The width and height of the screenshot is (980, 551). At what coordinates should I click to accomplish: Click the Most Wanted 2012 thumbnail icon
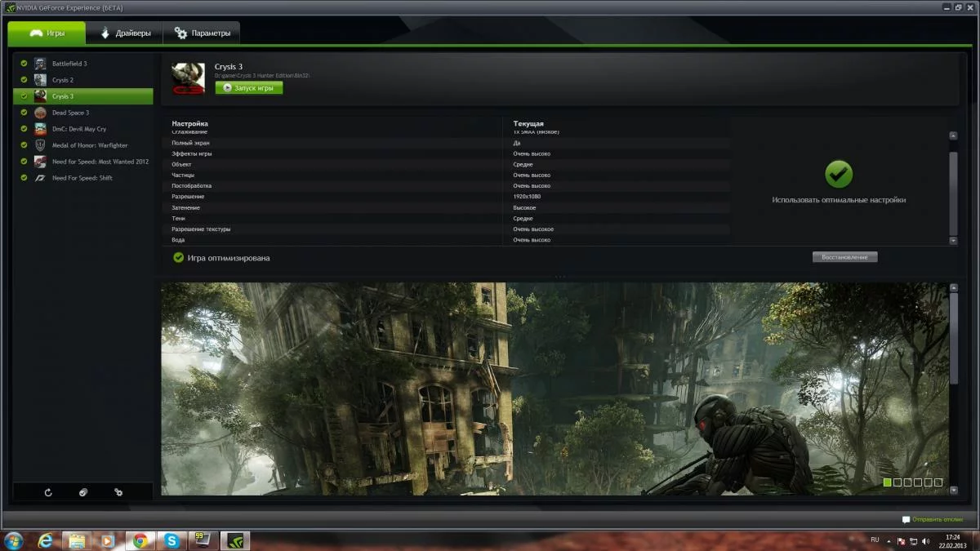tap(40, 162)
